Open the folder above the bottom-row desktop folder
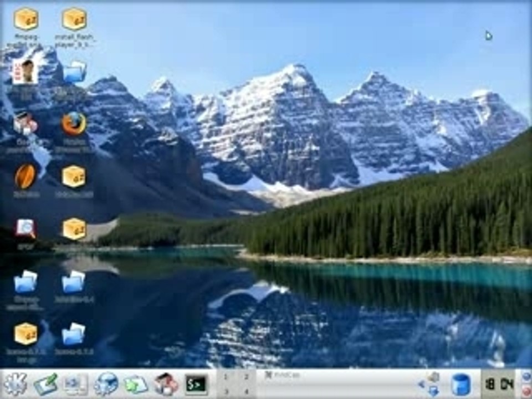Screen dimensions: 532x399 (x=74, y=282)
